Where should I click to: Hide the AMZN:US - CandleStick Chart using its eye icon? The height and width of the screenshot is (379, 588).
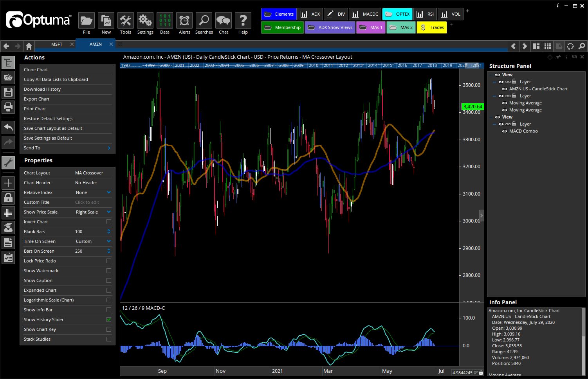pos(505,89)
